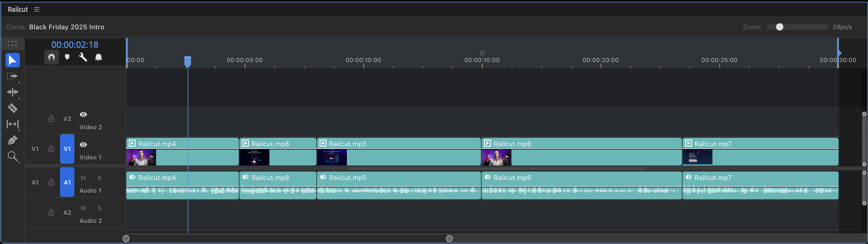Click right handle of horizontal scrollbar
This screenshot has width=868, height=244.
[449, 238]
